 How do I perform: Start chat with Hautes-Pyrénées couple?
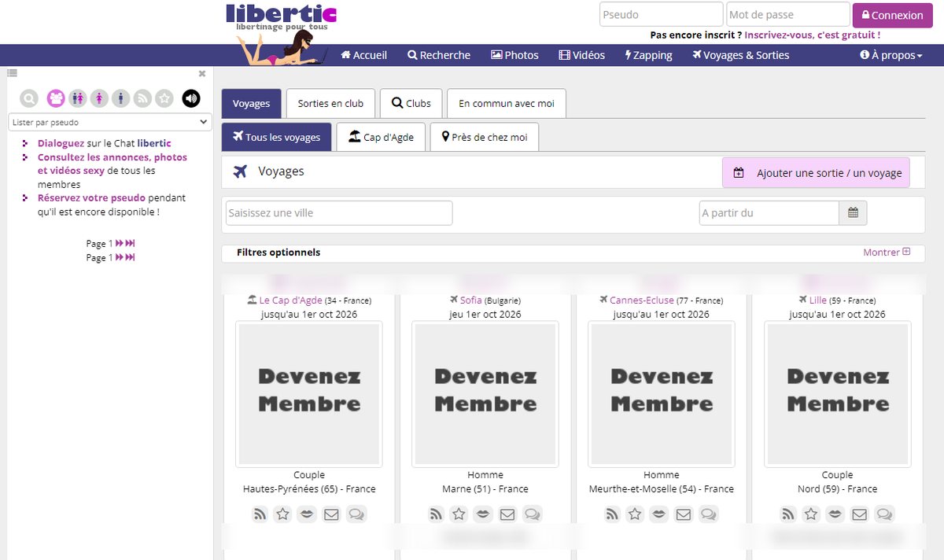pyautogui.click(x=356, y=514)
